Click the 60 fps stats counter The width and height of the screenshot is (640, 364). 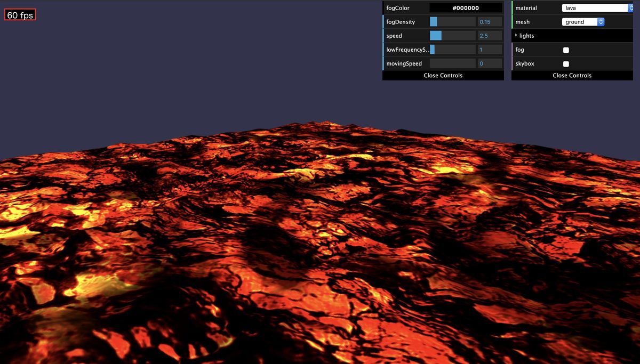[20, 15]
